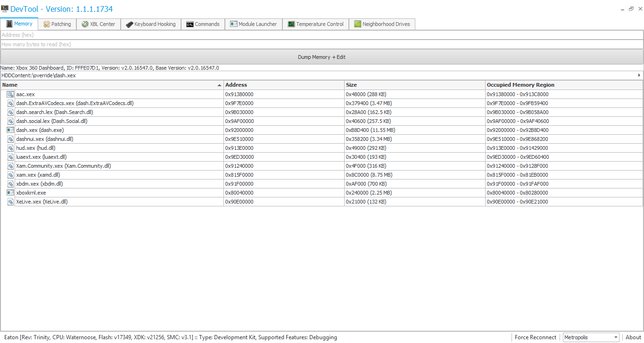644x343 pixels.
Task: Select dash.social.lex (Dash.Social.dll) row
Action: (x=52, y=121)
